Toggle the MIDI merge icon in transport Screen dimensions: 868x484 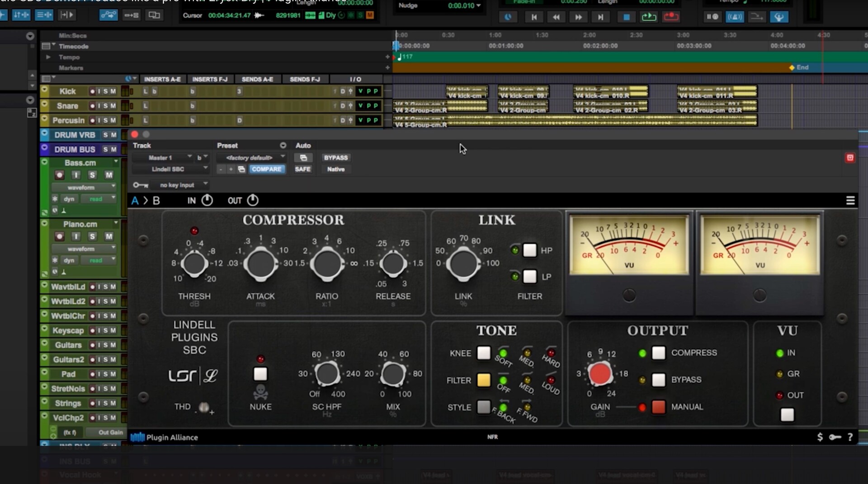(756, 17)
